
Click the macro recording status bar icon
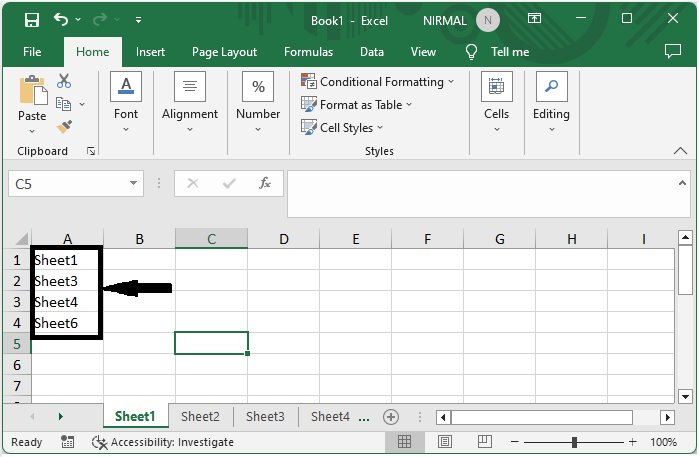[x=68, y=442]
